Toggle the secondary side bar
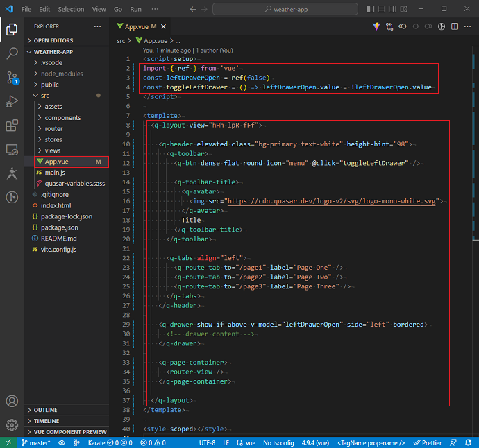 392,9
